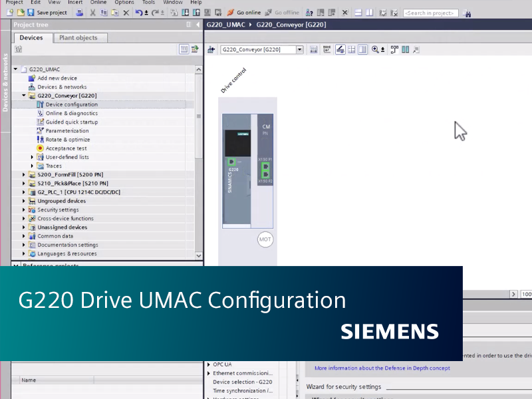This screenshot has width=532, height=399.
Task: Click the Print icon on the main toolbar
Action: 80,13
